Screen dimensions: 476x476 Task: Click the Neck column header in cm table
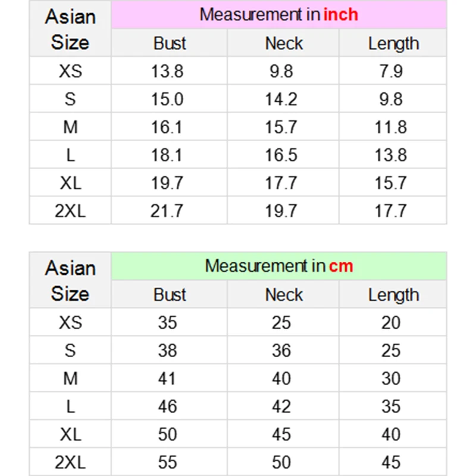point(283,295)
